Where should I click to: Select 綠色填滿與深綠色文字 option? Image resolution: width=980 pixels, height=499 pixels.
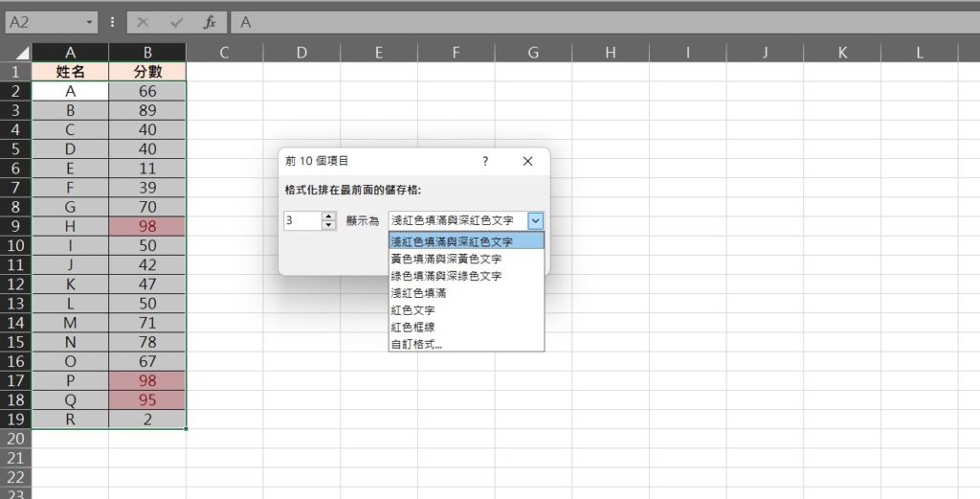(446, 276)
